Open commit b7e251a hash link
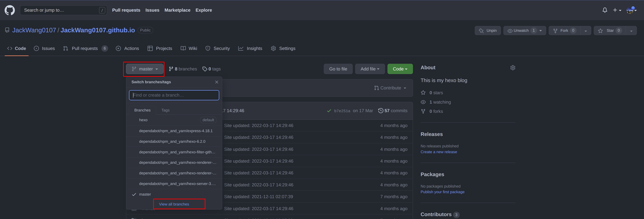The image size is (644, 219). (x=342, y=111)
